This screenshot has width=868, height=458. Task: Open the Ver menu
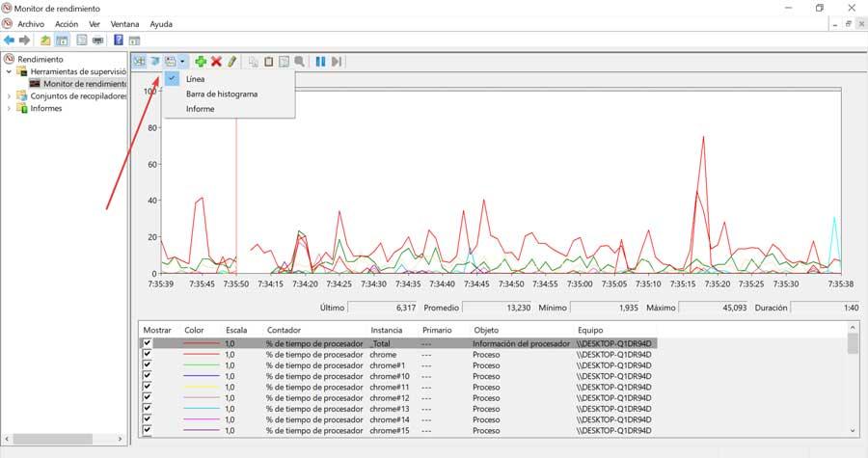[x=95, y=24]
